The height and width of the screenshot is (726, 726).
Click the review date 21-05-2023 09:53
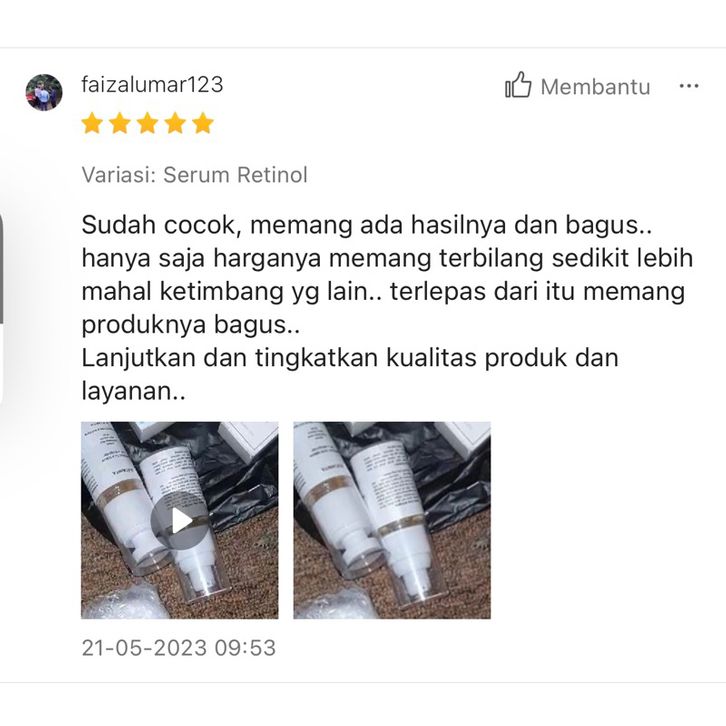click(x=179, y=648)
